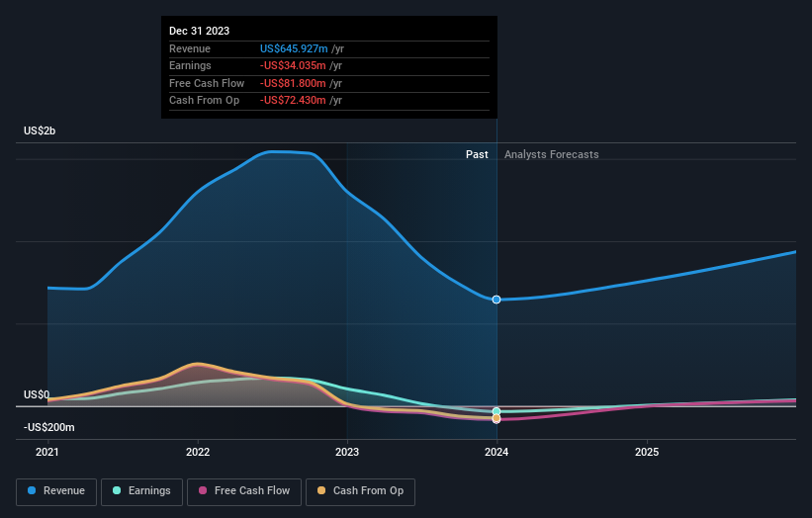This screenshot has height=518, width=812.
Task: Click the teal Earnings data point at 2024
Action: (x=496, y=412)
